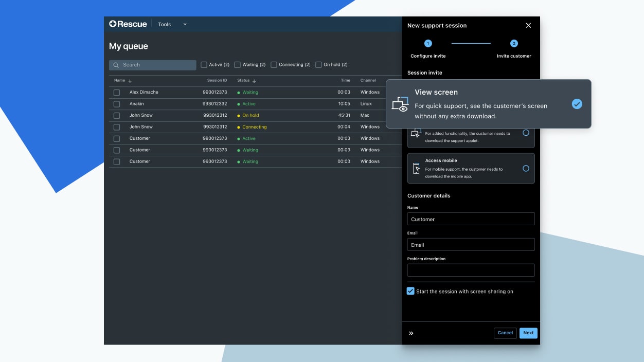Image resolution: width=644 pixels, height=362 pixels.
Task: Disable start session with screen sharing on
Action: pos(410,291)
